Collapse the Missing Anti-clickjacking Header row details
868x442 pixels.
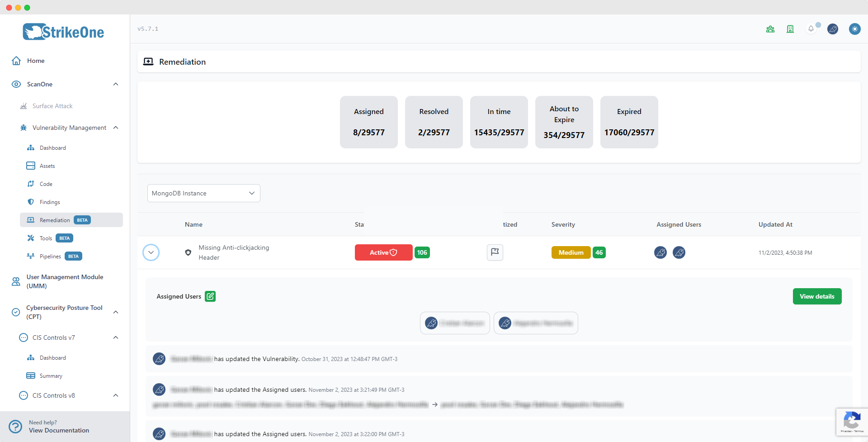tap(151, 252)
